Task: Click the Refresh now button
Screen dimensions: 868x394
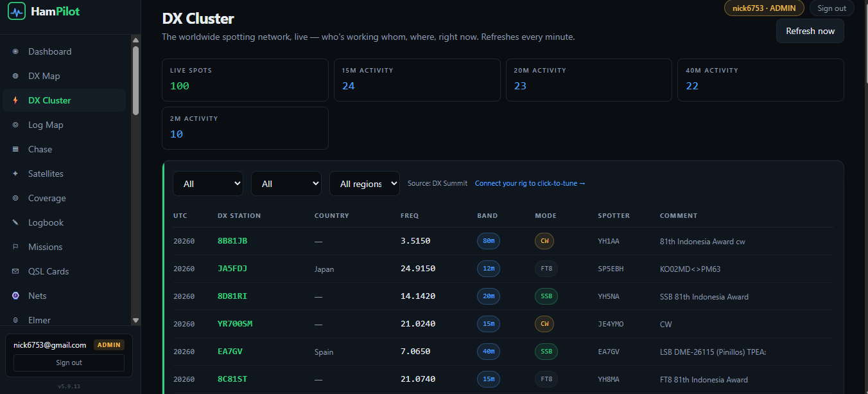Action: coord(810,31)
